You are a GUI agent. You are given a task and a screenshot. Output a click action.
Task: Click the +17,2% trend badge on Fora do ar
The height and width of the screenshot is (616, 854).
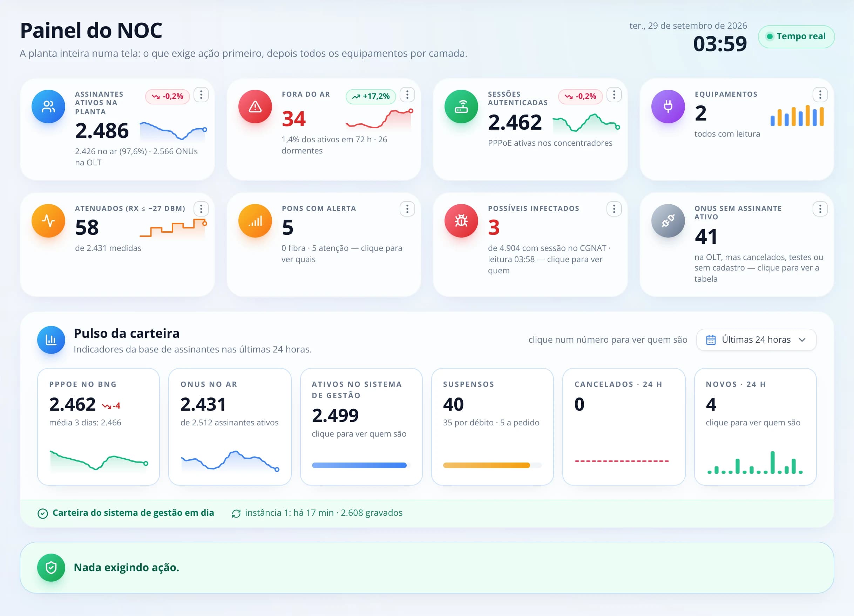tap(371, 96)
